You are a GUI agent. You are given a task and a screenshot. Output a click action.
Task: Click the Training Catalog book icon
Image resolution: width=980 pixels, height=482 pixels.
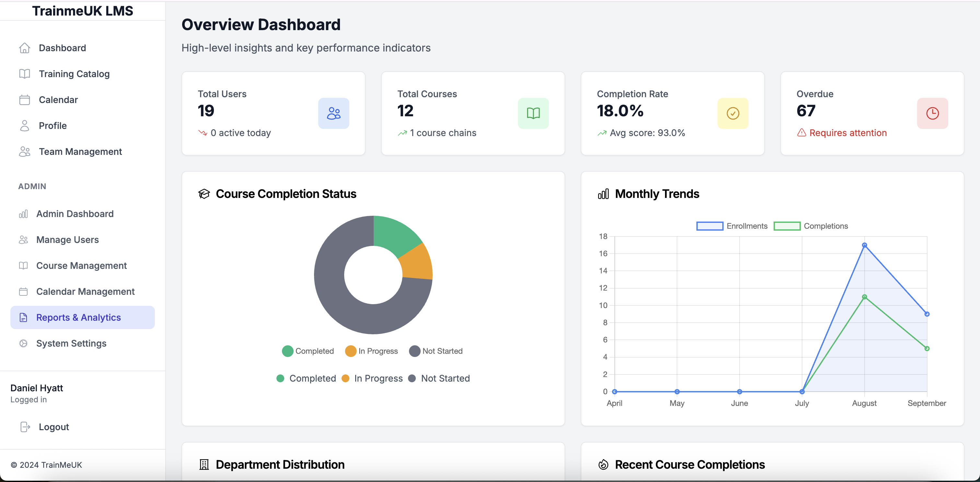tap(24, 74)
